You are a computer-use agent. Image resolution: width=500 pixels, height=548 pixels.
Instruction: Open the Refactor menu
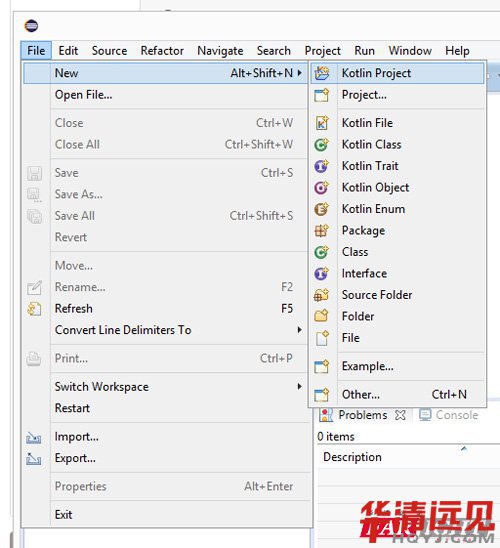pyautogui.click(x=162, y=51)
